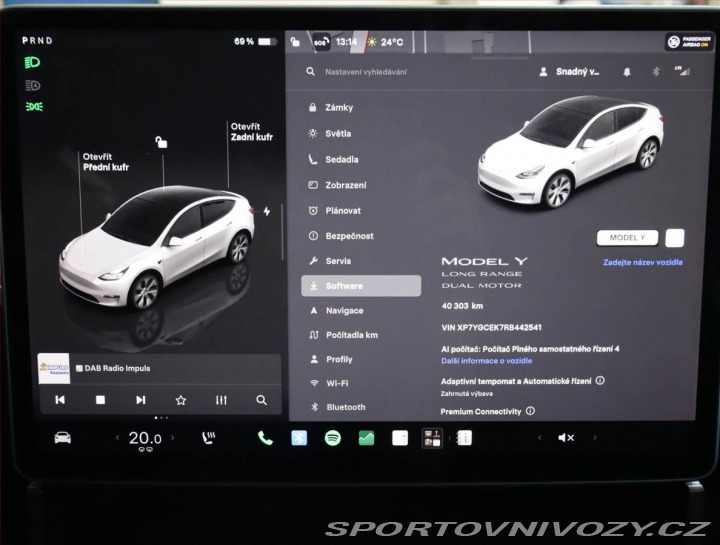Image resolution: width=720 pixels, height=545 pixels.
Task: Tap the LTE signal strength icon
Action: 682,71
